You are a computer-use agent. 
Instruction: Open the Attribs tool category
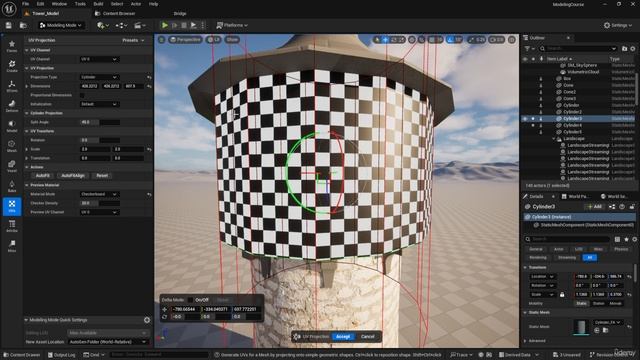coord(12,226)
